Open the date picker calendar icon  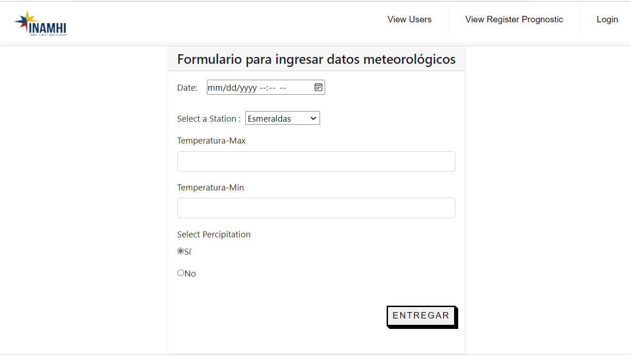[x=318, y=87]
